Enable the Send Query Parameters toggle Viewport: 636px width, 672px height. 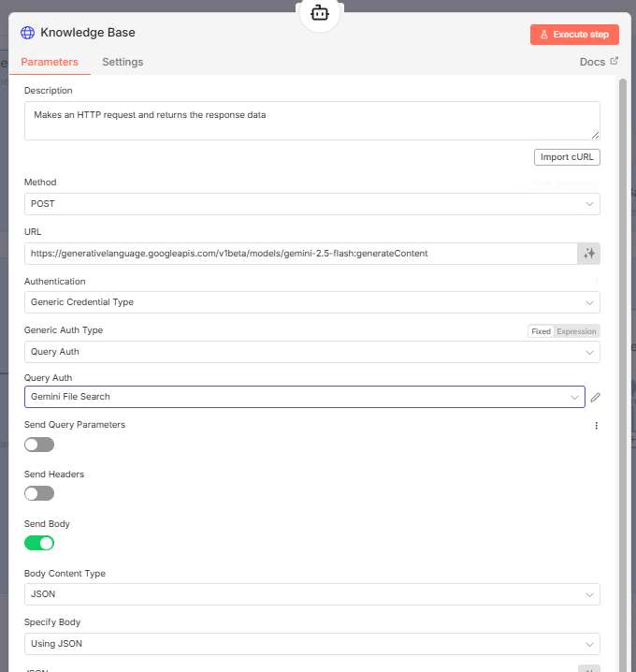click(39, 445)
